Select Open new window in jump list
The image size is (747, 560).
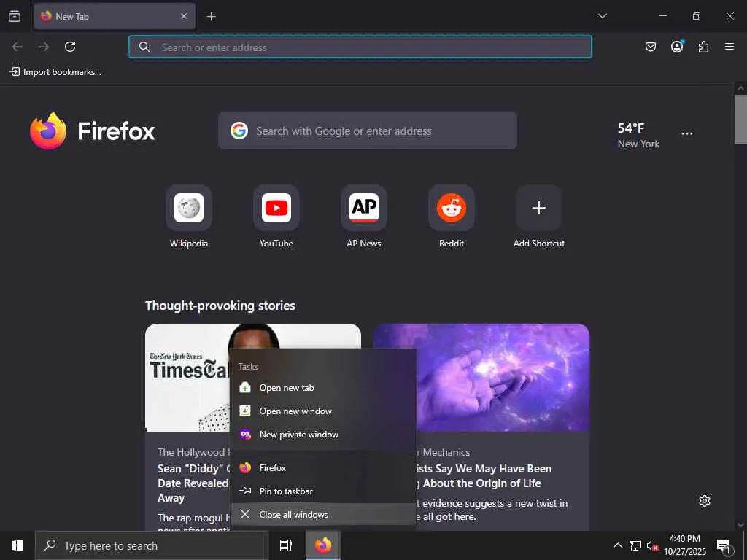coord(323,411)
